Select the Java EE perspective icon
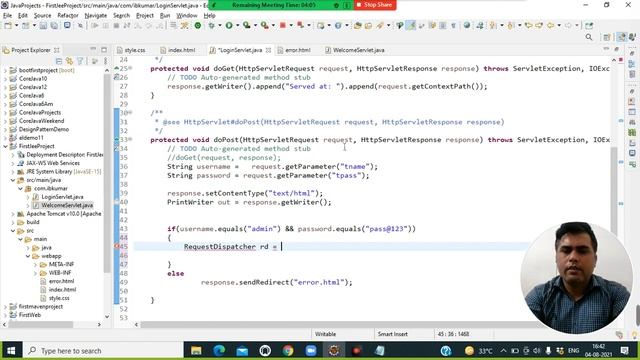Viewport: 640px width, 360px height. (622, 37)
